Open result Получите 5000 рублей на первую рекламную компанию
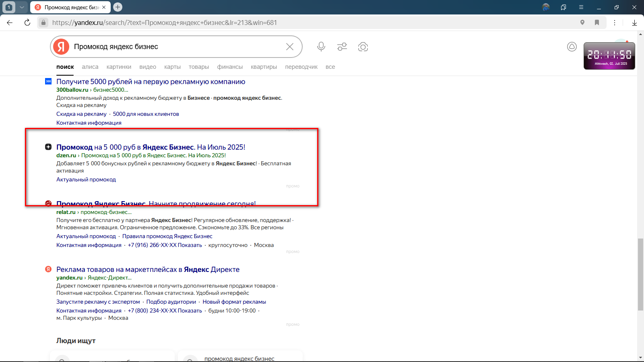This screenshot has height=362, width=644. tap(151, 82)
